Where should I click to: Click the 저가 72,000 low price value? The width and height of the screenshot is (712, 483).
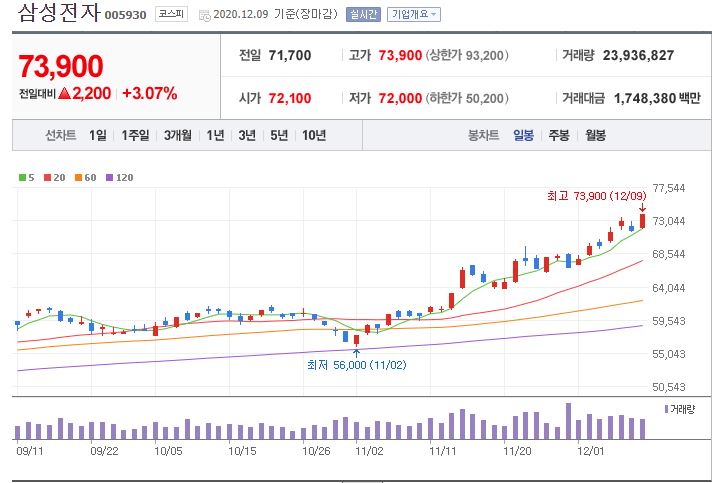click(x=400, y=98)
